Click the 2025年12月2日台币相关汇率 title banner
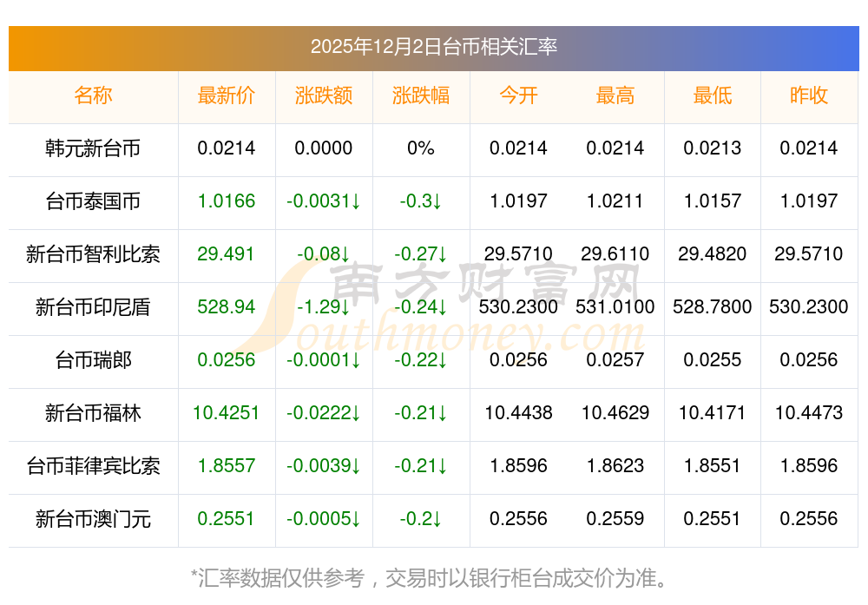Screen dimensions: 868x605 pos(433,47)
